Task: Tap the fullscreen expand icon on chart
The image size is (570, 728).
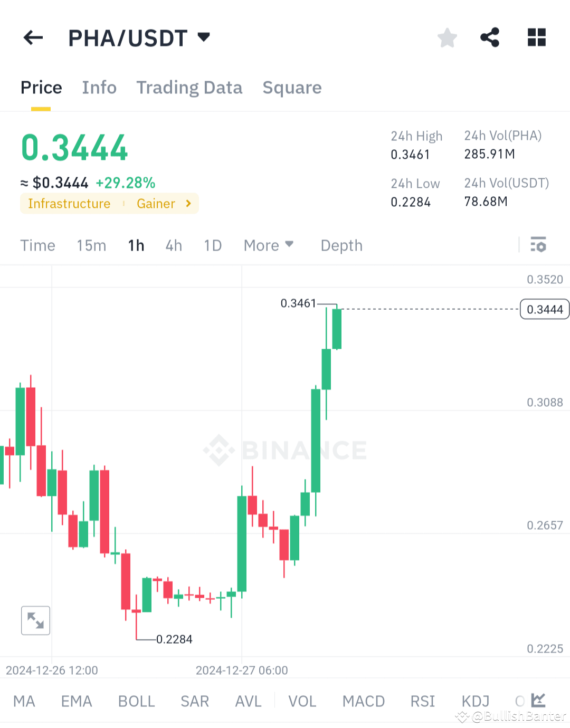Action: 35,620
